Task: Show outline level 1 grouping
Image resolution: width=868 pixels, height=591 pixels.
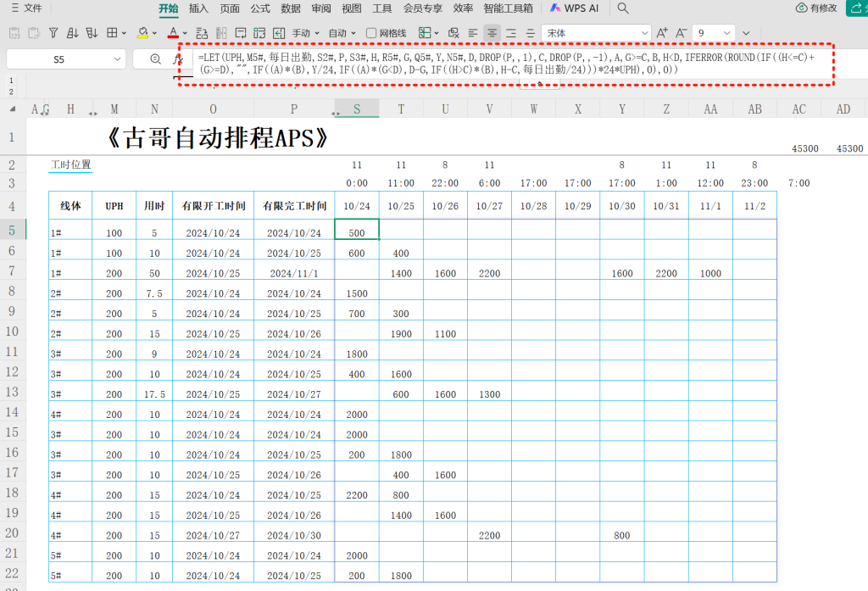Action: pyautogui.click(x=11, y=81)
